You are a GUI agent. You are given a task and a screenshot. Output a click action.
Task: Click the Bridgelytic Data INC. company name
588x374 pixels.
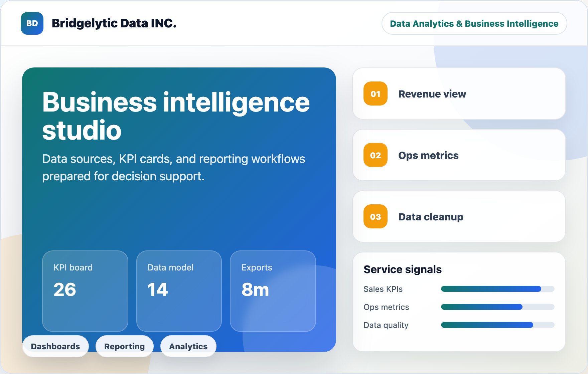114,23
